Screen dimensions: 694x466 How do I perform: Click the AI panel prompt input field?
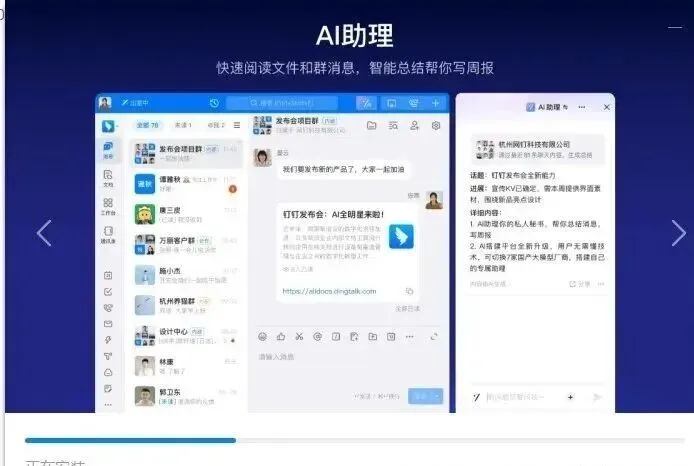point(522,397)
